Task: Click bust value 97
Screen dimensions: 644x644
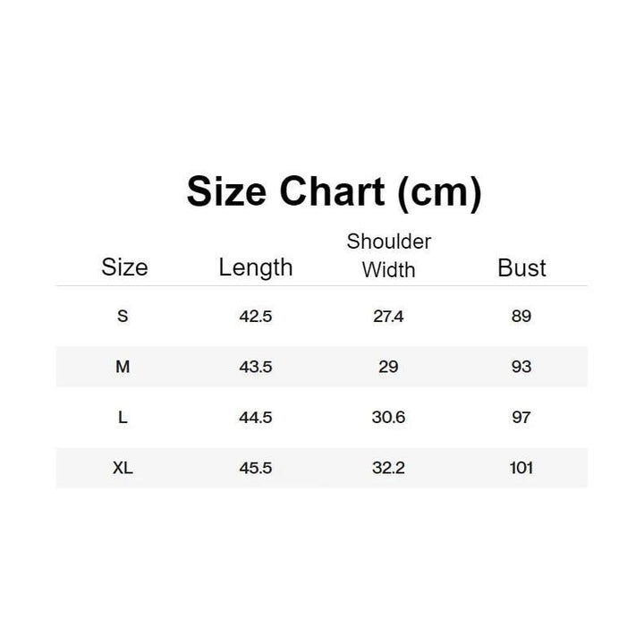Action: (x=521, y=418)
